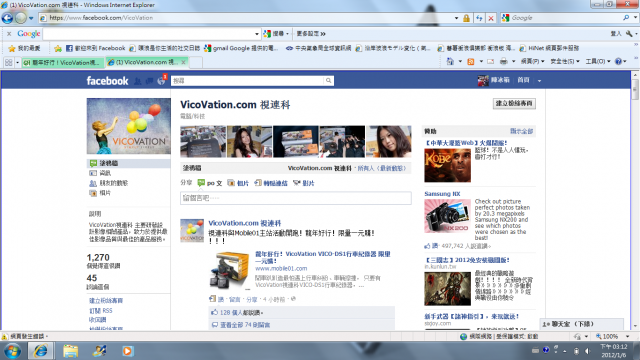Click 首頁 Home link in Facebook header
Image resolution: width=640 pixels, height=360 pixels.
coord(523,80)
